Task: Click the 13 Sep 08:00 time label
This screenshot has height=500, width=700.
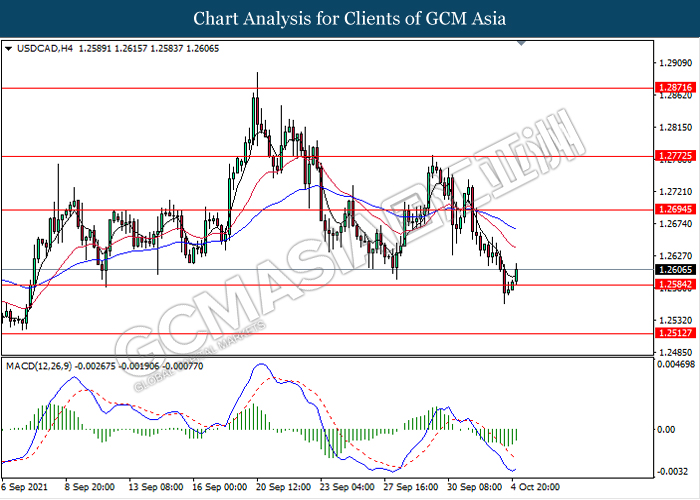Action: pyautogui.click(x=156, y=487)
